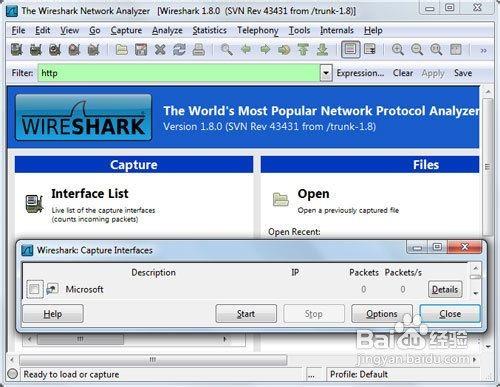Close the capture file with X icon

[160, 50]
